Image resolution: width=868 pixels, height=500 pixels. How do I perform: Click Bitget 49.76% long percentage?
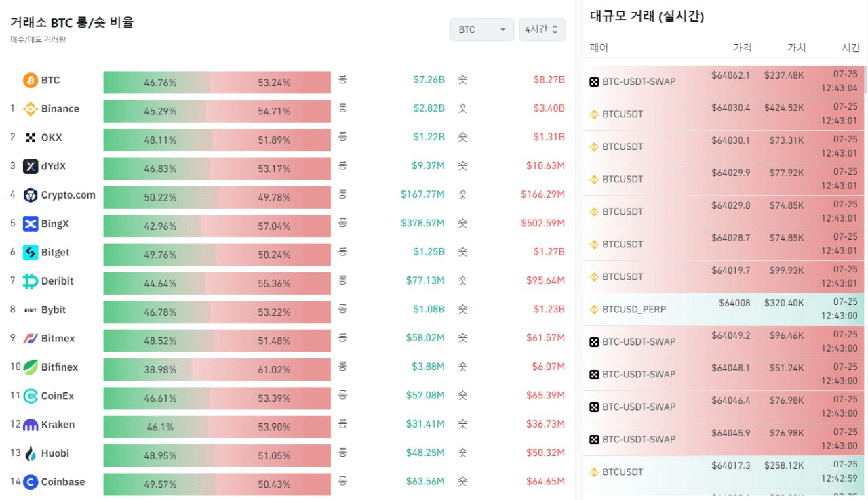[160, 255]
